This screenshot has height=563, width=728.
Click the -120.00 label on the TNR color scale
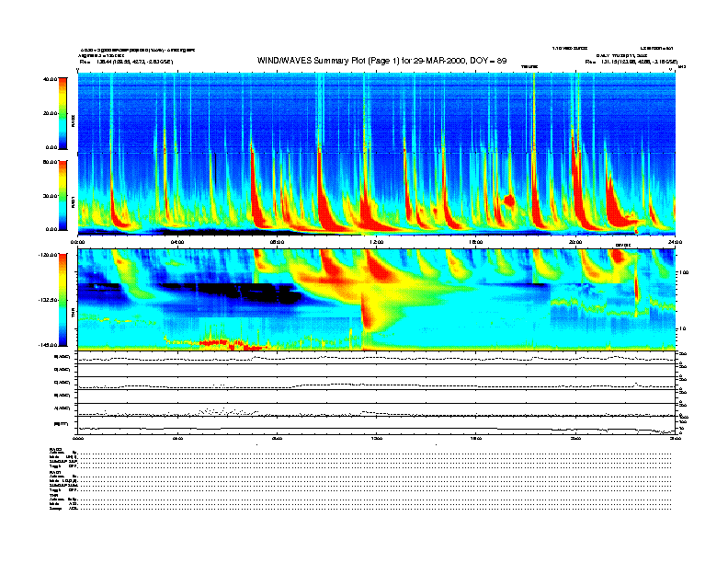pos(48,255)
